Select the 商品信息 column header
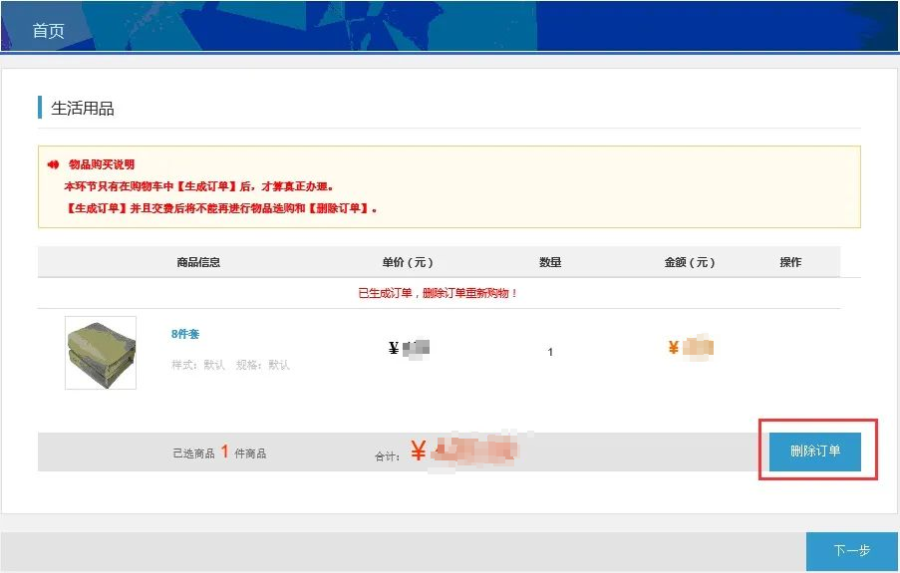The height and width of the screenshot is (573, 900). coord(198,262)
